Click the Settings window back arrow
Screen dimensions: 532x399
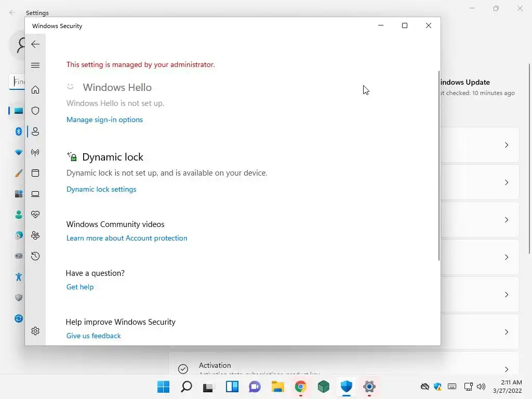click(x=12, y=12)
